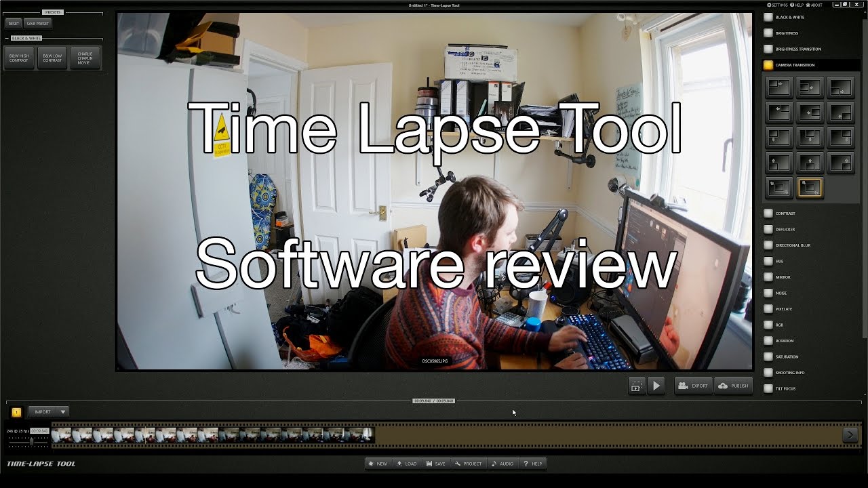
Task: Toggle the Saturation effect
Action: (768, 357)
